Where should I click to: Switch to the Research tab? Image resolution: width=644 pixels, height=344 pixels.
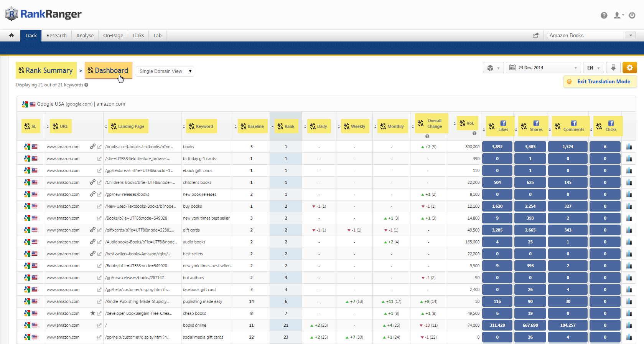pyautogui.click(x=56, y=35)
